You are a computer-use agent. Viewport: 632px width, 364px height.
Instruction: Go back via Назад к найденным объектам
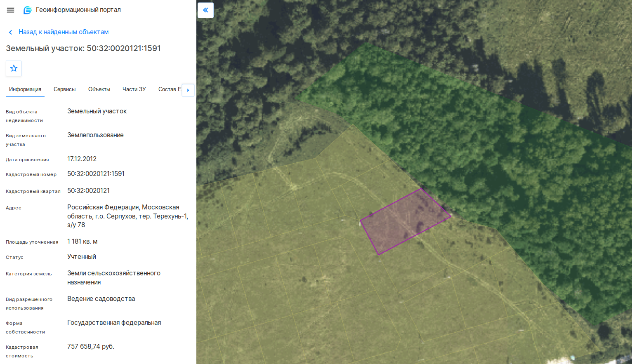pos(64,32)
